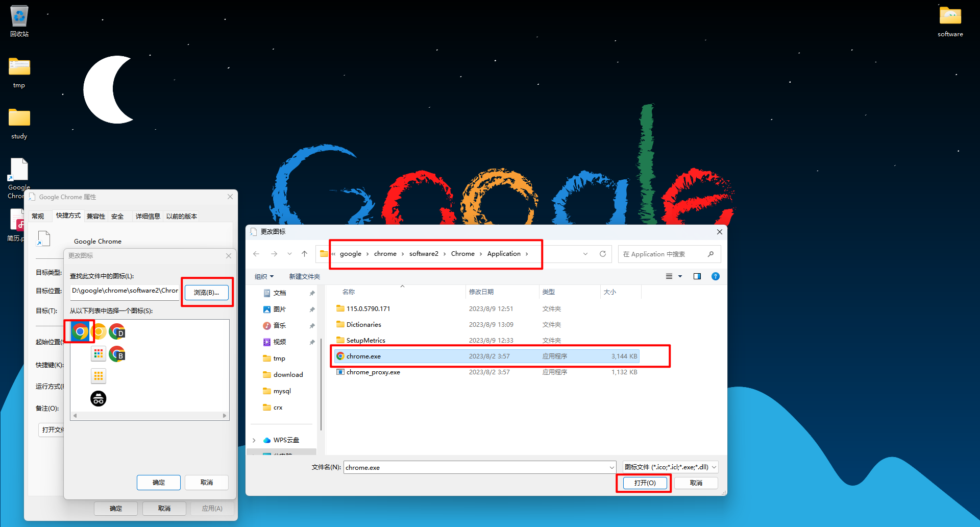Select the chrome_proxy.exe file row
The width and height of the screenshot is (980, 527).
486,372
